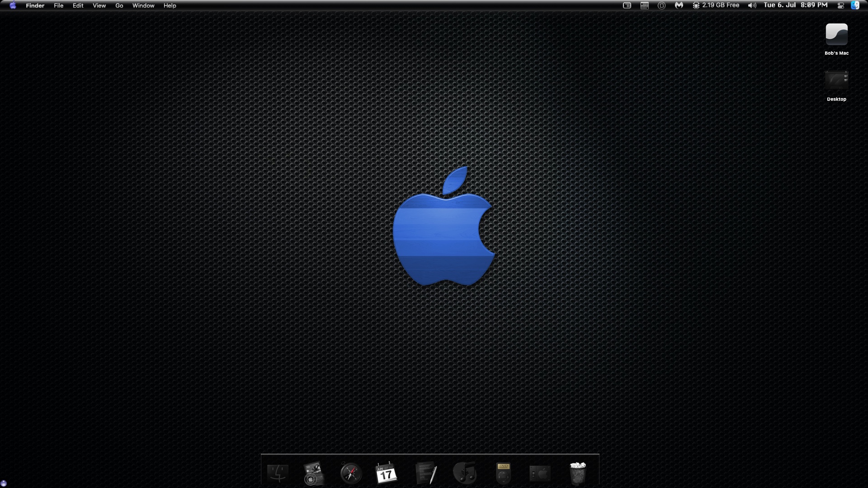Viewport: 868px width, 488px height.
Task: Click the Finder face icon in menu bar
Action: pos(855,5)
